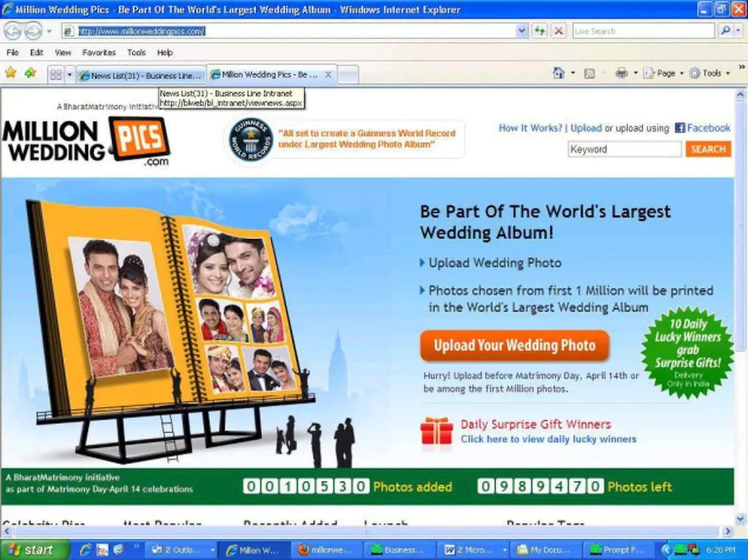Open the Print options dropdown arrow
Viewport: 748px width, 560px height.
(x=635, y=74)
